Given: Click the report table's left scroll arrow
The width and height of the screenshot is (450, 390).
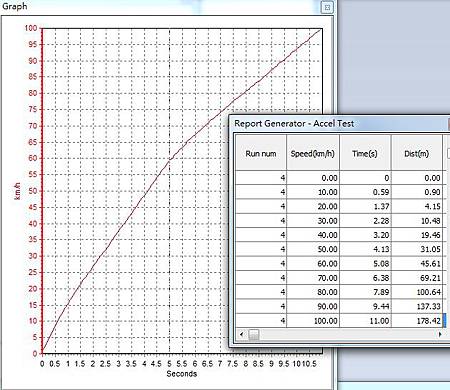Looking at the screenshot, I should click(x=242, y=334).
